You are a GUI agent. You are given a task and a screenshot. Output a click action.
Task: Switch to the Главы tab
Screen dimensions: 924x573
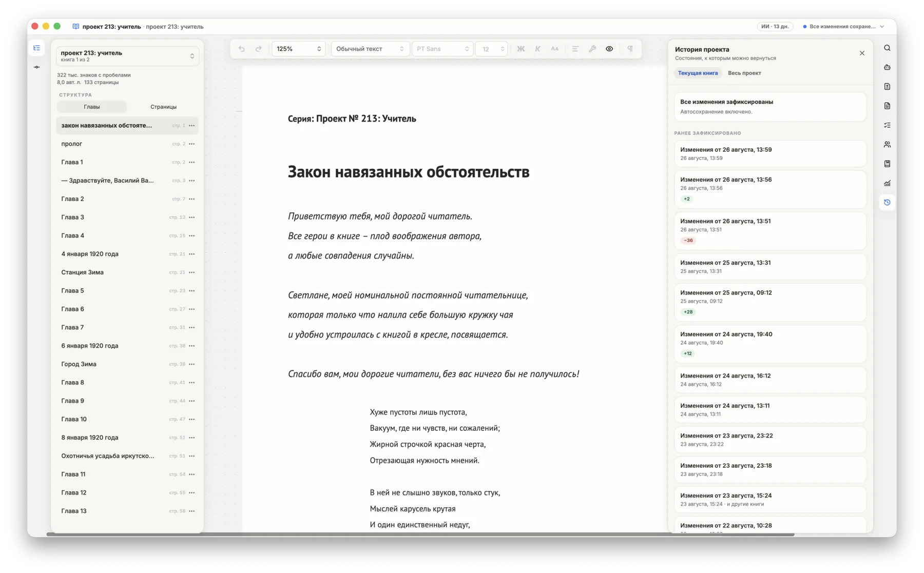click(x=92, y=107)
